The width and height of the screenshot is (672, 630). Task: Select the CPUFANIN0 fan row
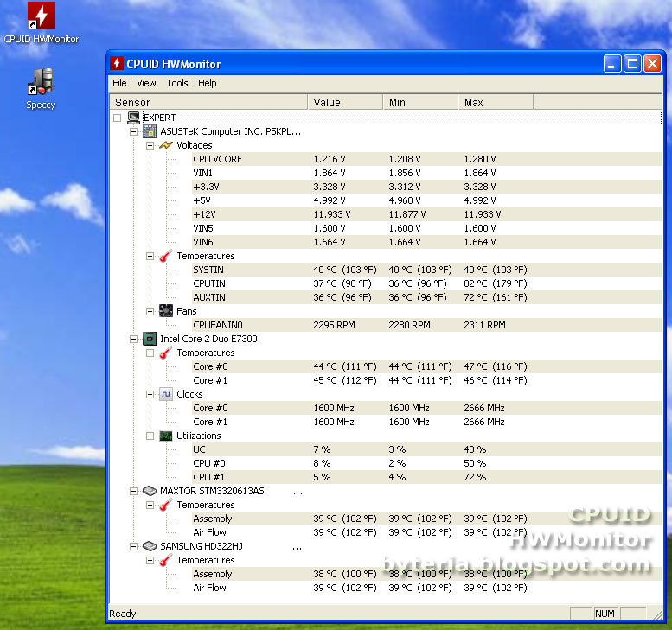click(427, 325)
